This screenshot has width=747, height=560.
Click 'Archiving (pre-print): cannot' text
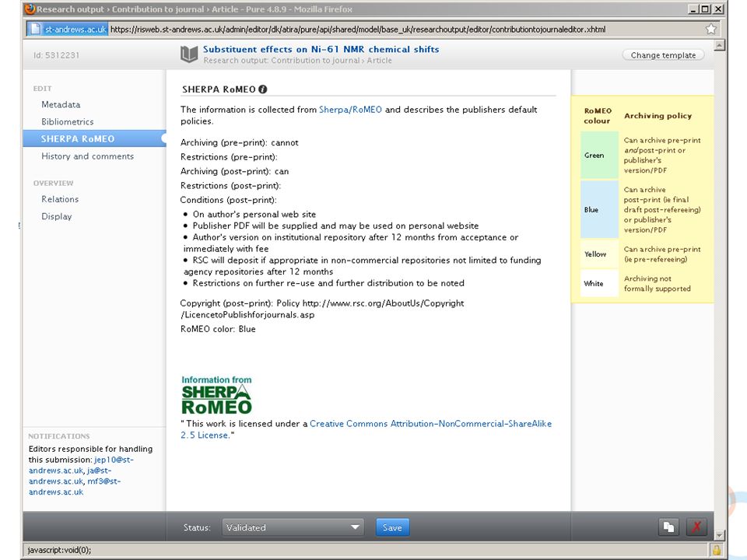pyautogui.click(x=239, y=142)
